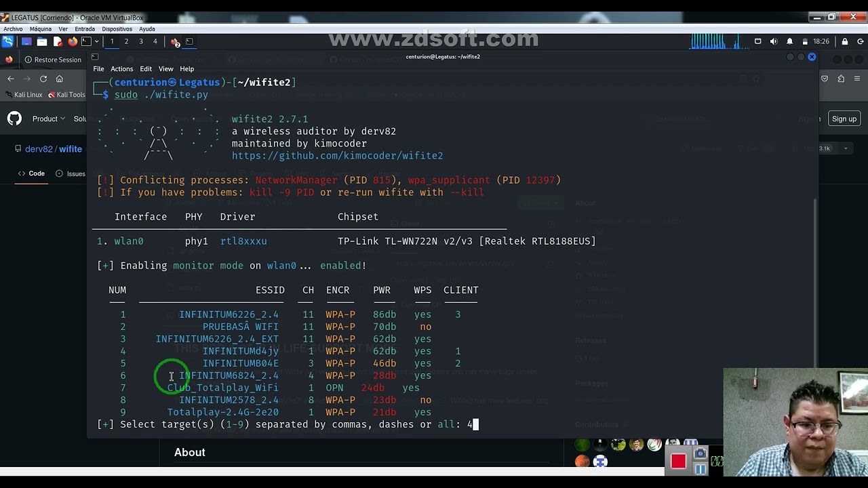868x488 pixels.
Task: Open the display/network tray icon
Action: point(757,41)
